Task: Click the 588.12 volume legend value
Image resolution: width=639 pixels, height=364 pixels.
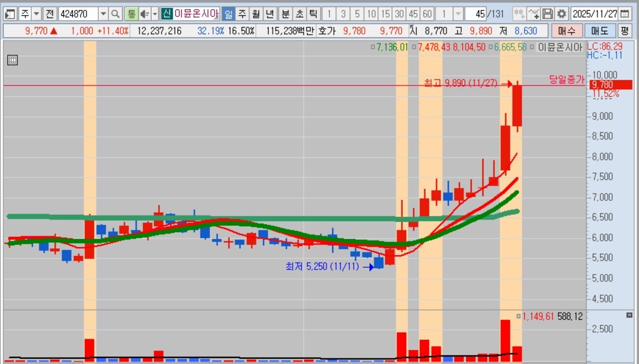Action: (x=570, y=317)
